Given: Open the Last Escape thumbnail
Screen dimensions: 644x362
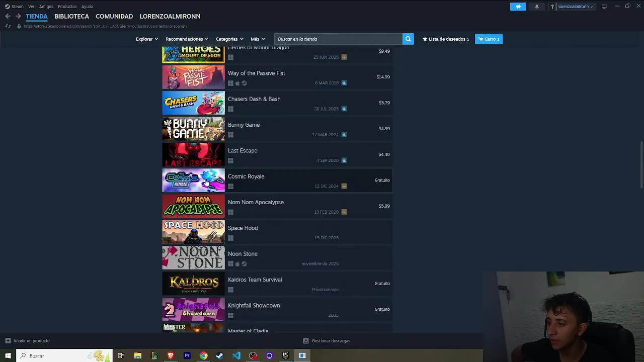Looking at the screenshot, I should click(193, 154).
